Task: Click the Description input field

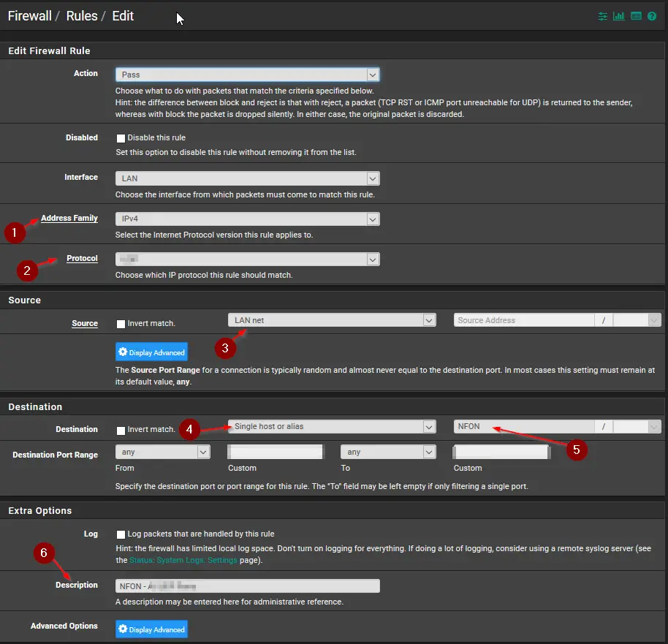Action: 247,586
